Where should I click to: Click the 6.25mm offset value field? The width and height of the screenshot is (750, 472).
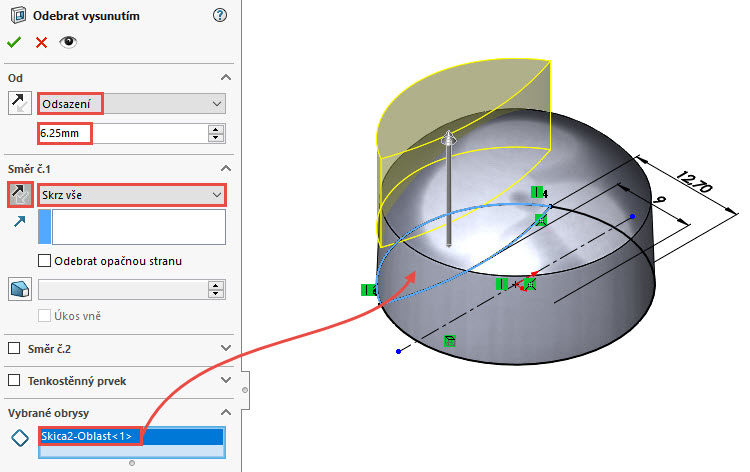pos(123,133)
